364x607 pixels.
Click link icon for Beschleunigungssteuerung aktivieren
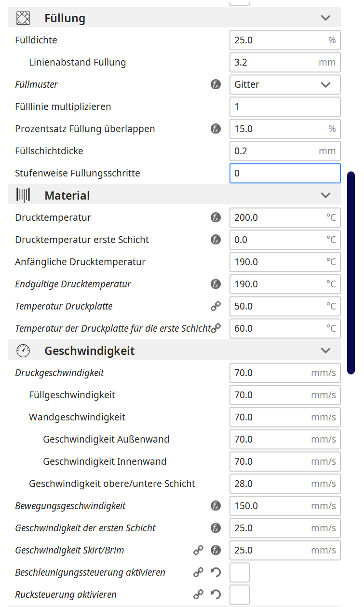tap(198, 572)
